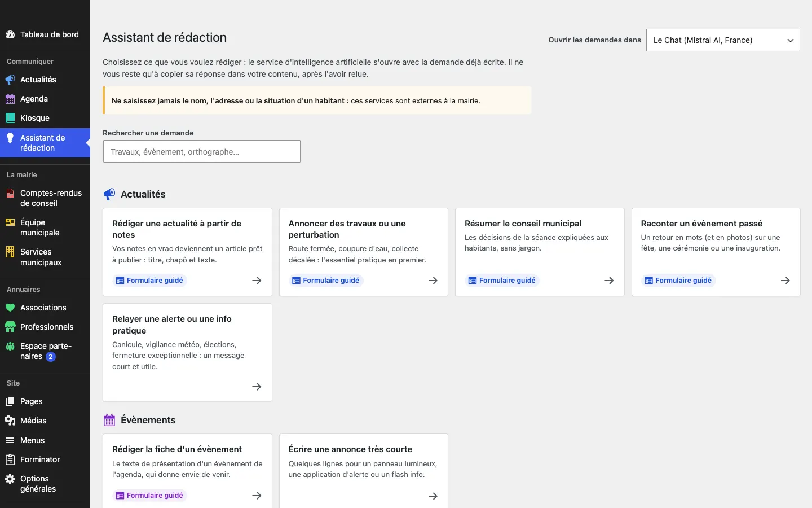Click Formulaire guidé badge on Rédiger la fiche card
The width and height of the screenshot is (812, 508).
150,496
